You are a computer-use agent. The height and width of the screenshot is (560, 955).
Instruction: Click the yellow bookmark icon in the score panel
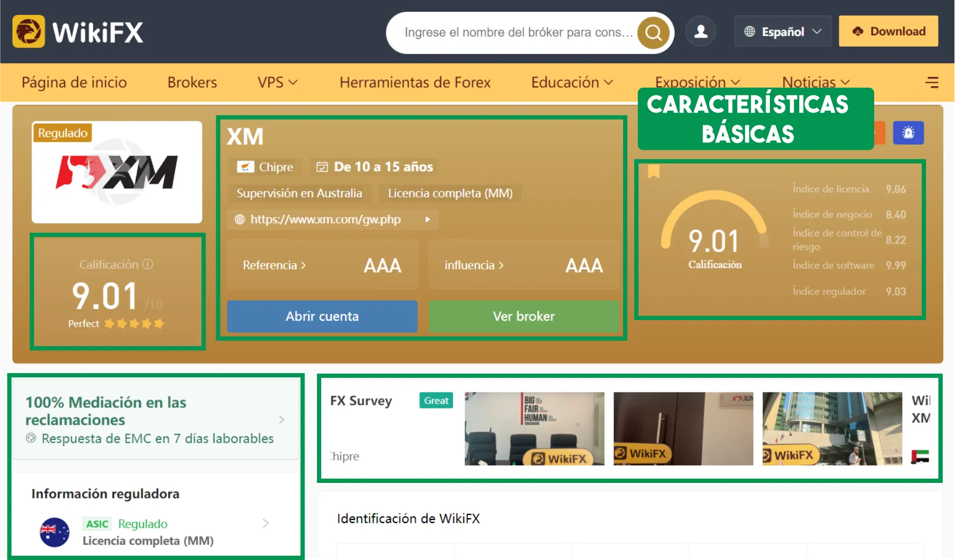point(654,171)
